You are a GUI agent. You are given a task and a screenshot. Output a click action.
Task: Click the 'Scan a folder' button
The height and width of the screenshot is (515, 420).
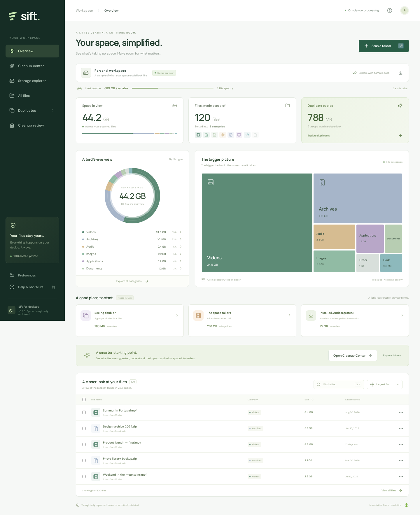point(384,46)
